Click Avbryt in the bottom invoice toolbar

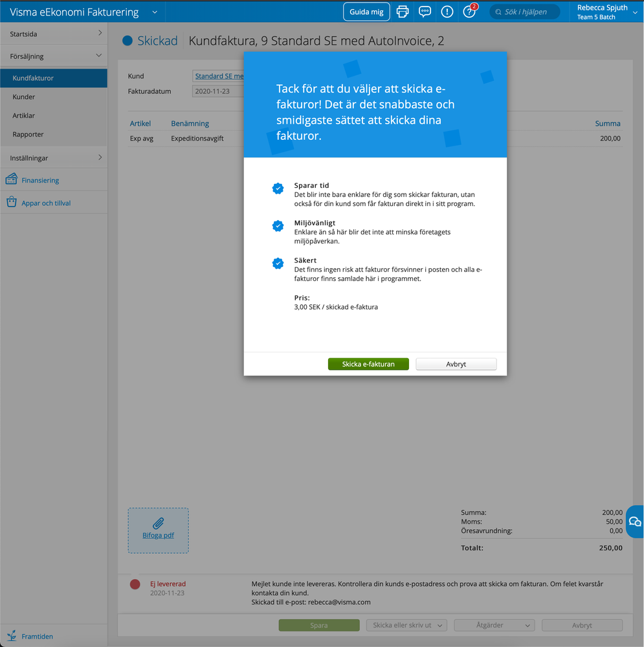click(582, 625)
